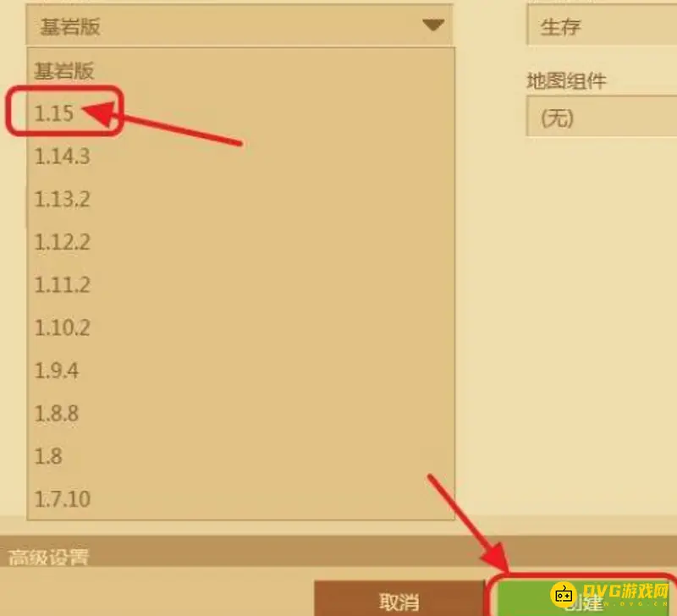This screenshot has height=616, width=677.
Task: Select version 1.11.2 entry
Action: pyautogui.click(x=240, y=284)
